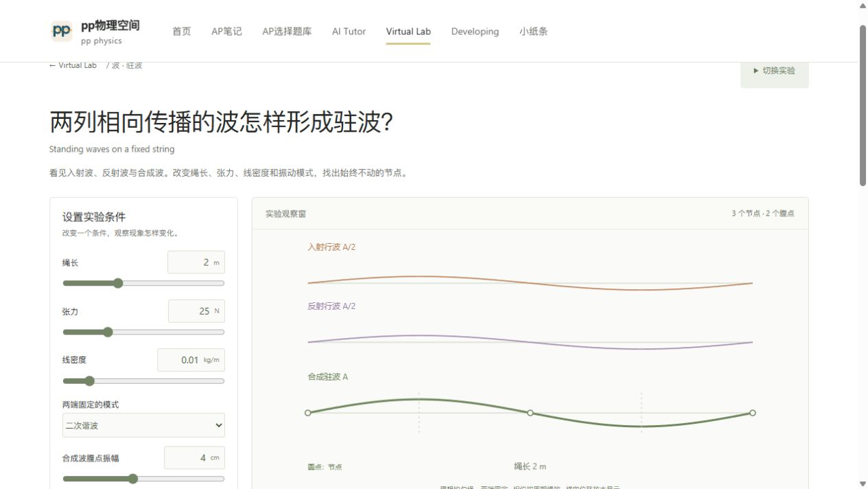Go to AP选择题库 page

pos(287,32)
